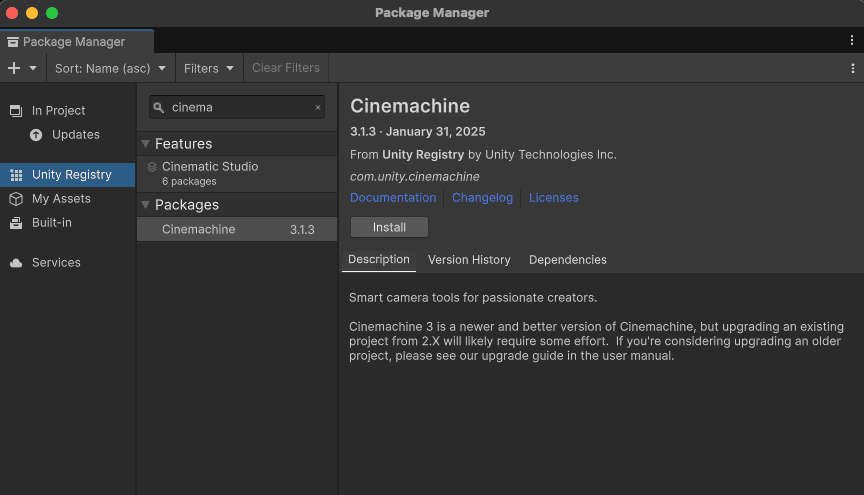
Task: Select the Cinematic Studio feature row
Action: click(237, 174)
